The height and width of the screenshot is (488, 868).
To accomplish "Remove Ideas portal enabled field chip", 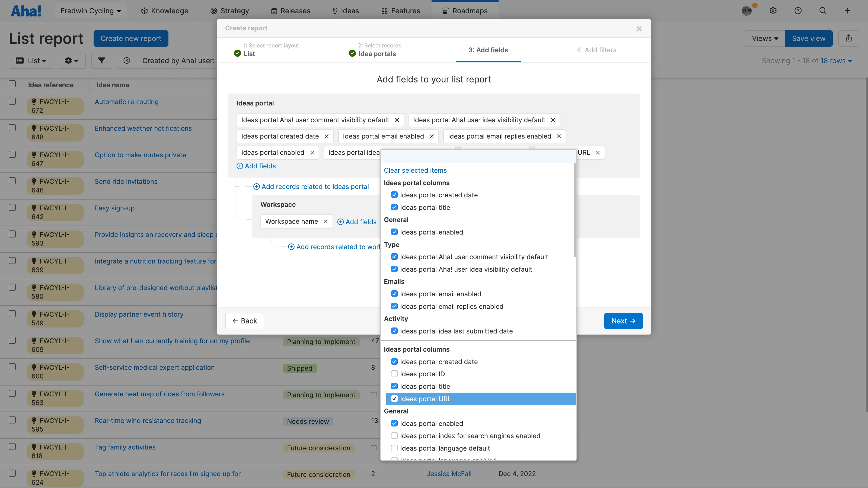I will [x=312, y=153].
